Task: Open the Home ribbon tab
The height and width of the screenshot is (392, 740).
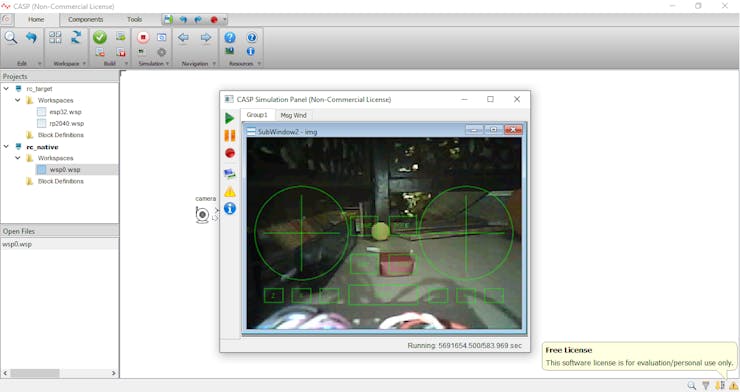Action: [x=36, y=19]
